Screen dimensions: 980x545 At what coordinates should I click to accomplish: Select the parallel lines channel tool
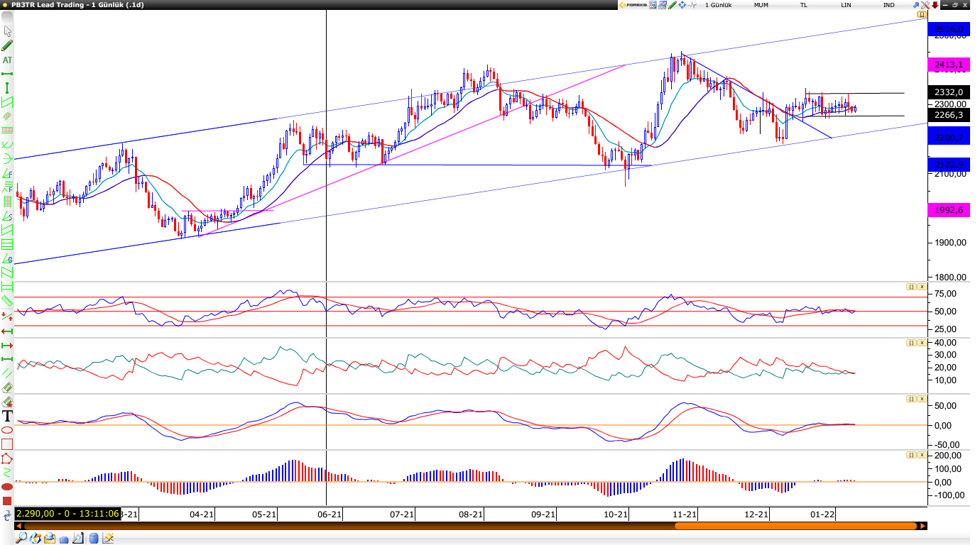tap(8, 373)
